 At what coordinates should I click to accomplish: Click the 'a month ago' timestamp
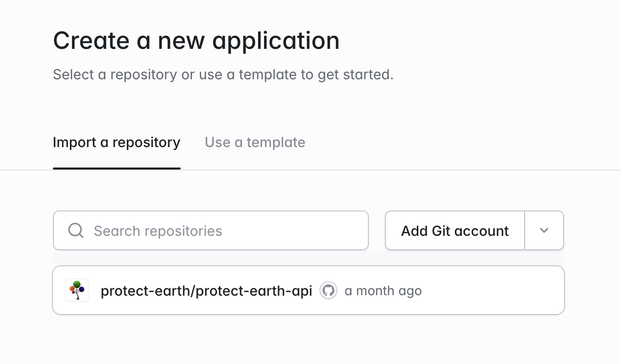383,291
